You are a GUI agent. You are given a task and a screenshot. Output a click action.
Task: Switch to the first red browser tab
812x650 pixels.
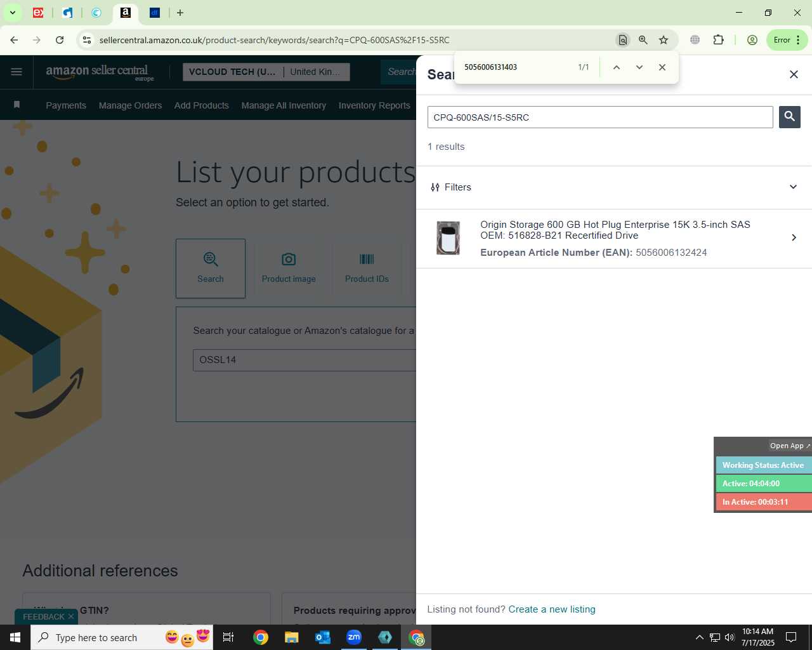38,13
